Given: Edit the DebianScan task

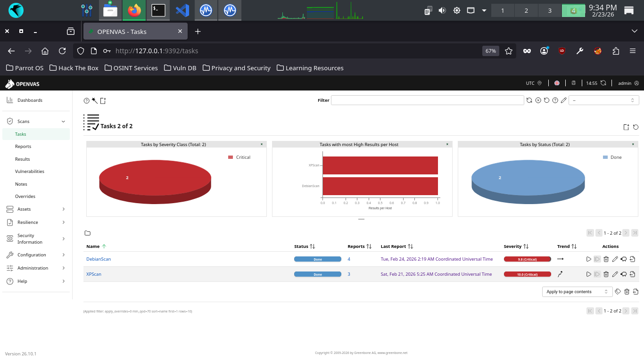Looking at the screenshot, I should (x=615, y=259).
